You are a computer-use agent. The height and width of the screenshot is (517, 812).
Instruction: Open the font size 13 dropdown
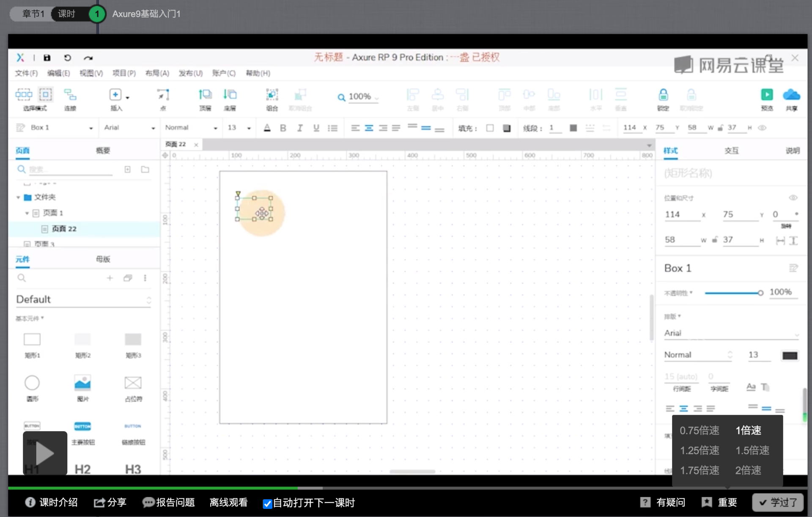pyautogui.click(x=239, y=128)
